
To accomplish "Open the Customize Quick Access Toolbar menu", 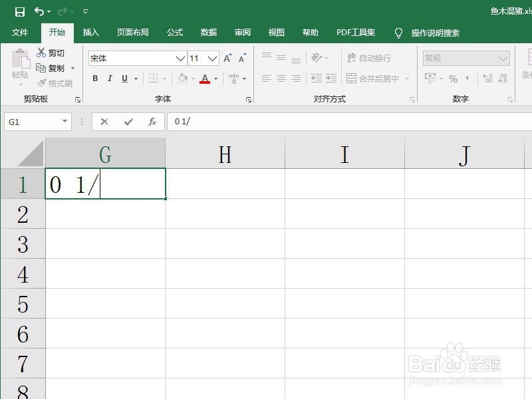I will pos(86,12).
